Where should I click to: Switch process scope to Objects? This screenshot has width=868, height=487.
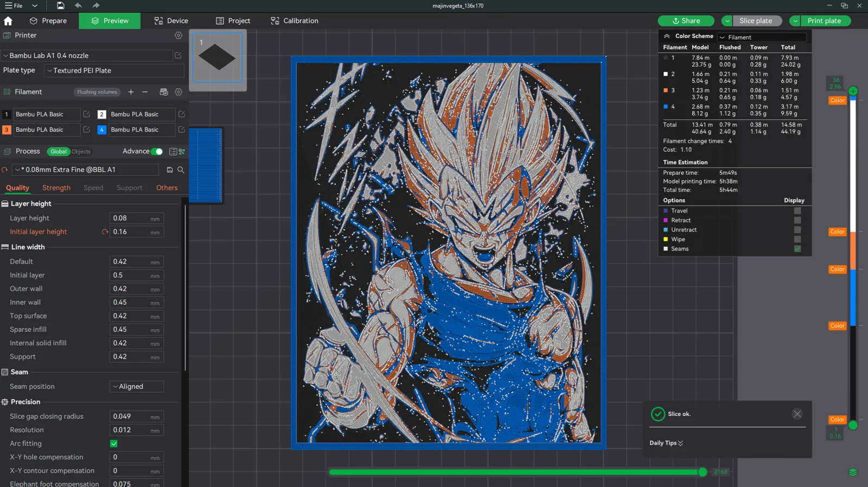81,152
